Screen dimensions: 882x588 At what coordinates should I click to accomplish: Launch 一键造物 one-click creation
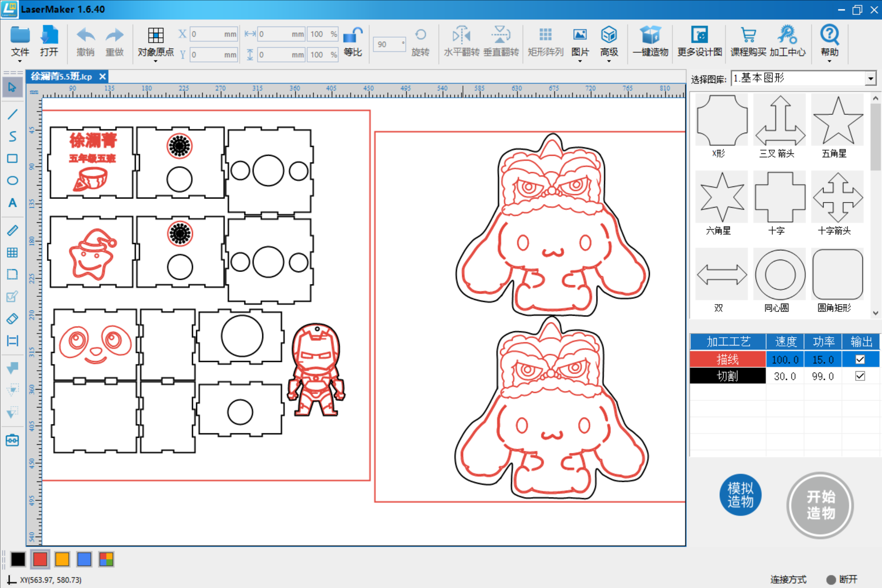tap(650, 35)
